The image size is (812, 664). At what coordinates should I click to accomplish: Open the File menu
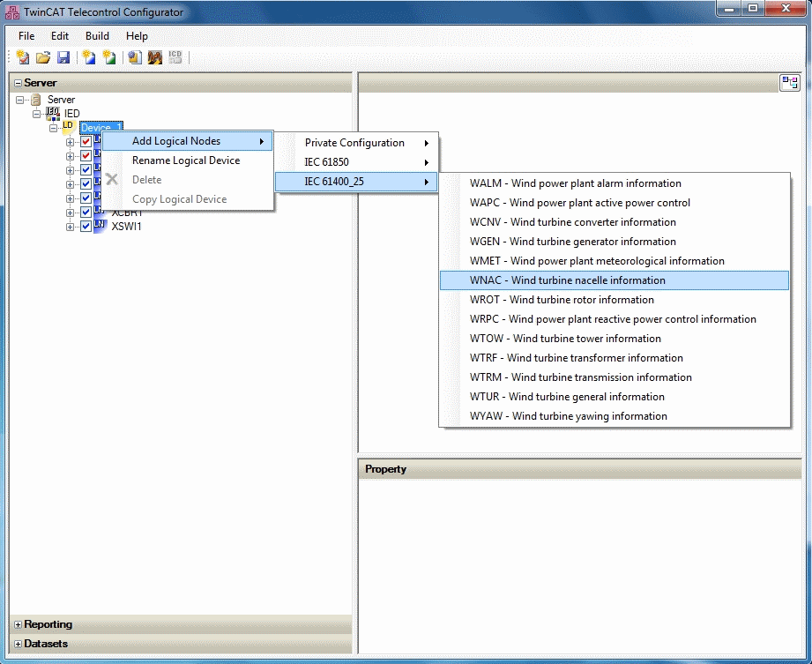[26, 36]
